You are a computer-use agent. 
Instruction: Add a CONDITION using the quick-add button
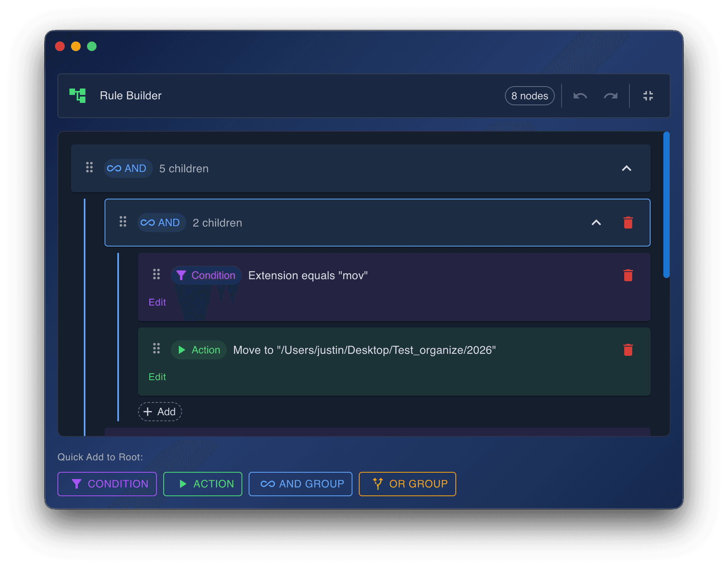107,484
